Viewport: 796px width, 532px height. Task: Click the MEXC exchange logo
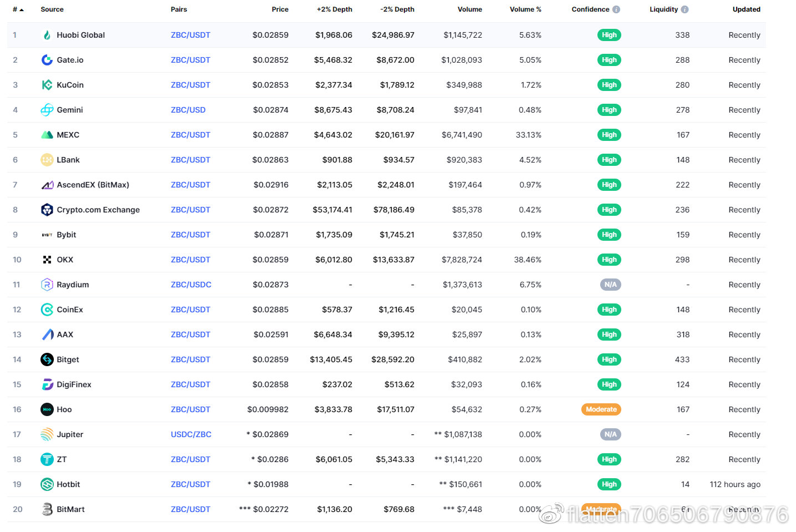click(x=47, y=135)
